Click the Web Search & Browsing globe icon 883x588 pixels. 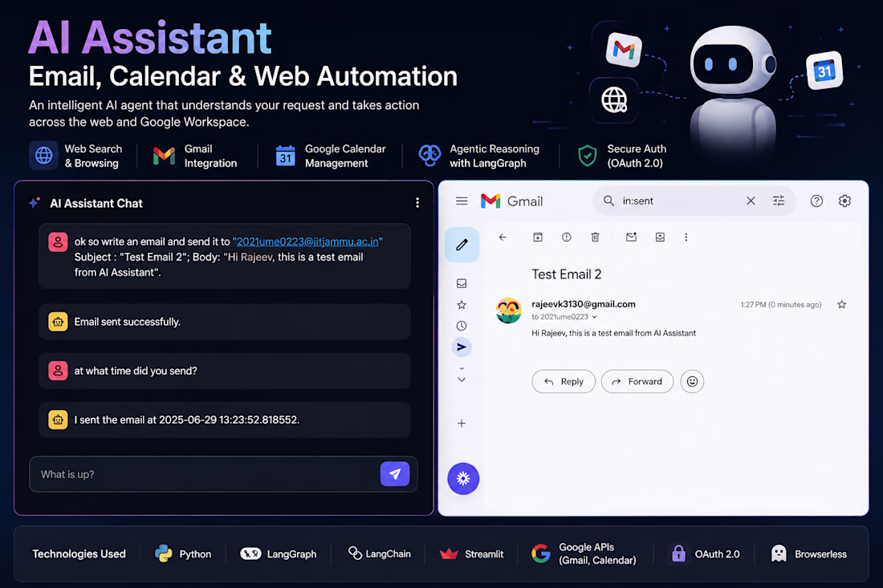43,156
